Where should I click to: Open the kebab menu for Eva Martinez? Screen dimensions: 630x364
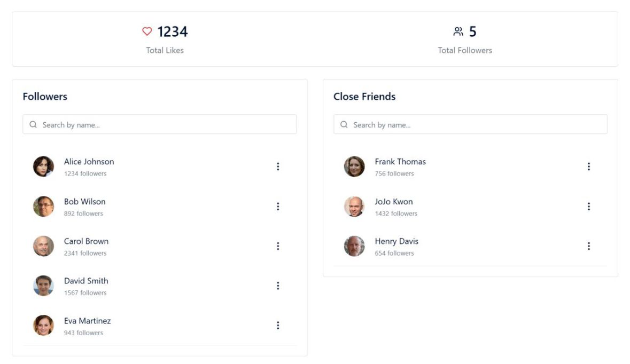pyautogui.click(x=278, y=326)
